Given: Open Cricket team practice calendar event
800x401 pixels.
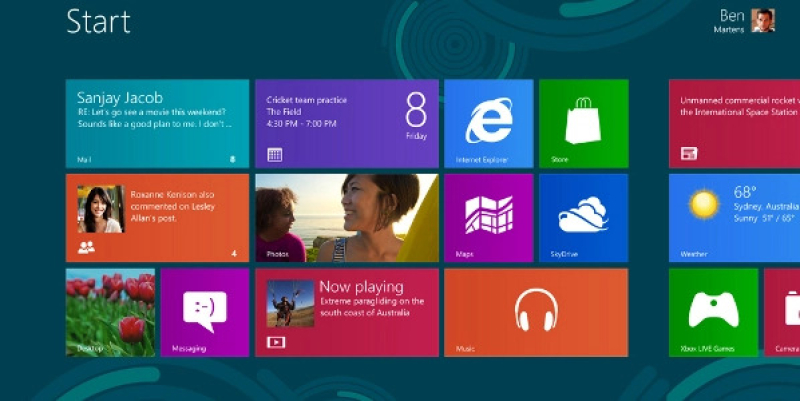Looking at the screenshot, I should [306, 112].
